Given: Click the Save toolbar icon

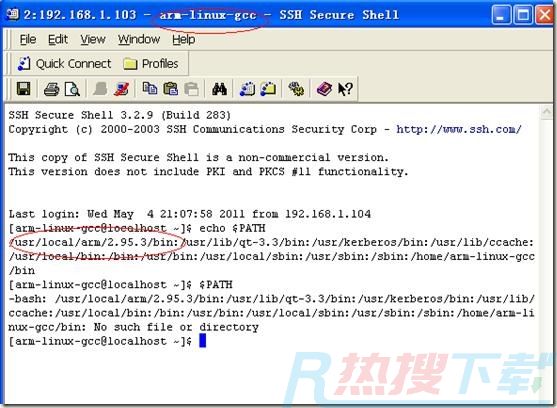Looking at the screenshot, I should 23,88.
